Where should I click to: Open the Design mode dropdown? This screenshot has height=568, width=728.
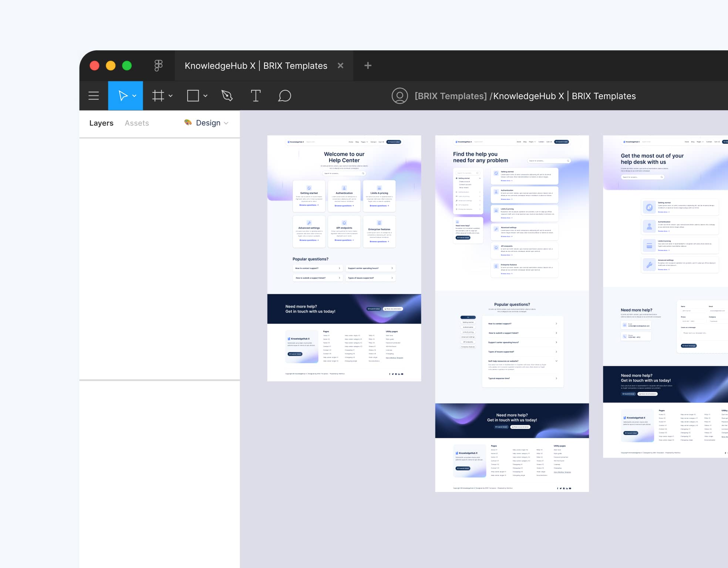point(226,123)
